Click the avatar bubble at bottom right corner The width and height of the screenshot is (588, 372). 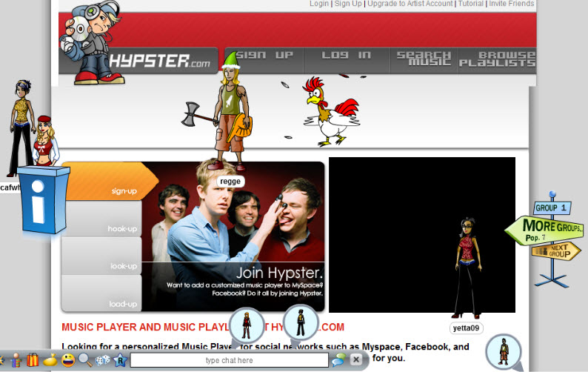(504, 352)
